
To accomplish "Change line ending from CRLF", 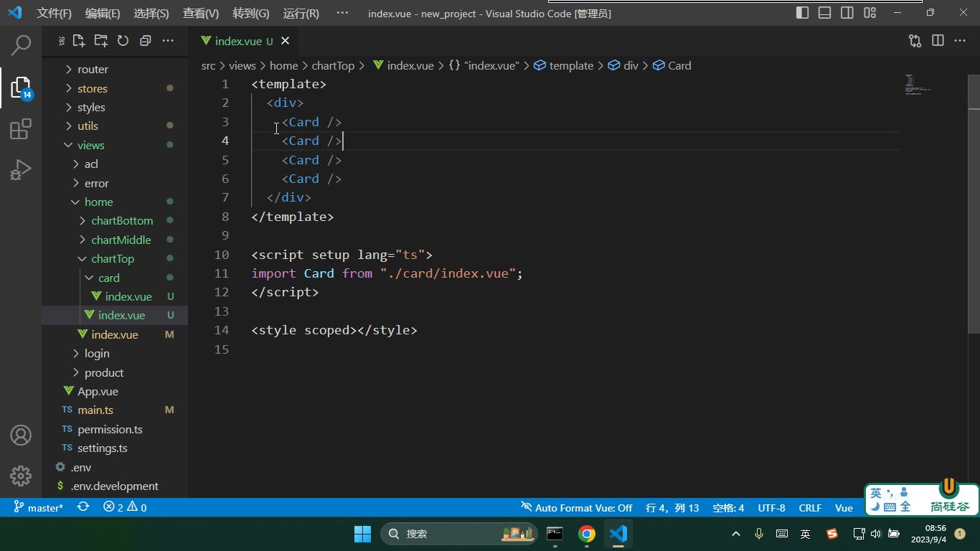I will [810, 507].
